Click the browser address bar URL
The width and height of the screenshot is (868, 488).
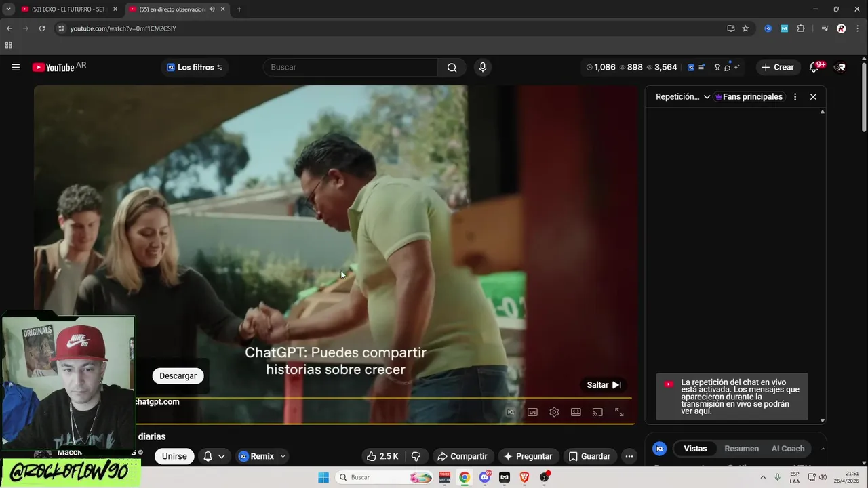click(x=123, y=28)
